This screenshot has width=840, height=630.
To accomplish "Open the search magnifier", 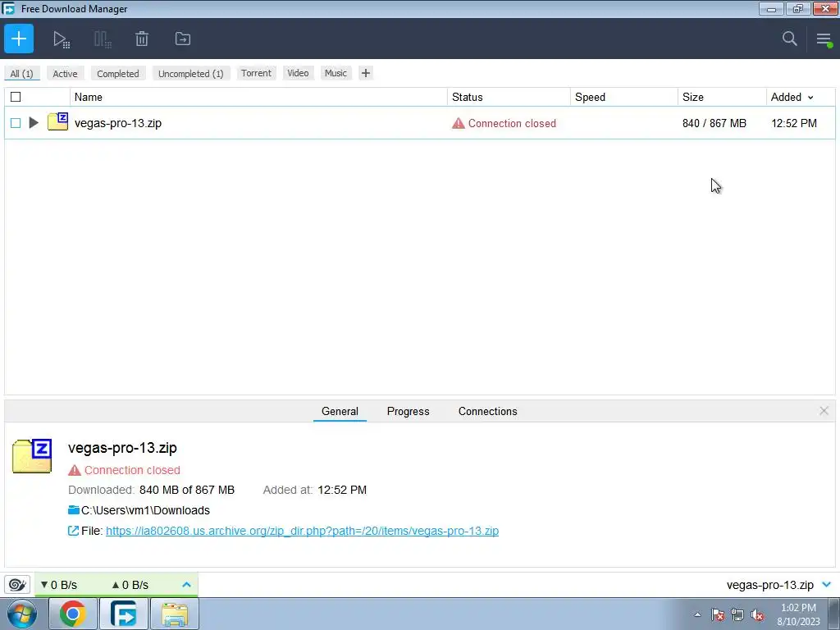I will (x=789, y=39).
